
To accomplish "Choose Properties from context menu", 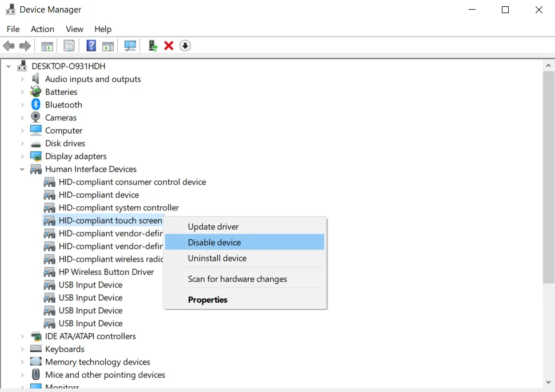I will point(245,299).
